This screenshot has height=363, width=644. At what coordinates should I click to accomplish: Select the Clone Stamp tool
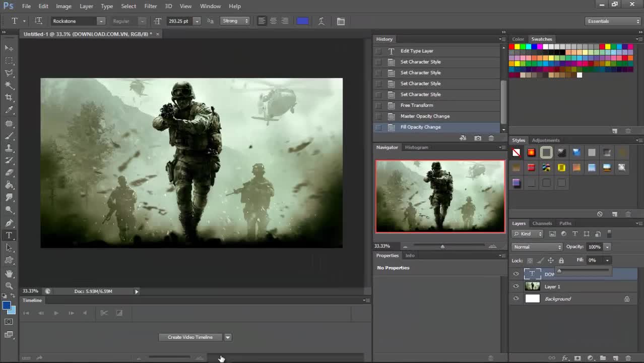(x=9, y=148)
